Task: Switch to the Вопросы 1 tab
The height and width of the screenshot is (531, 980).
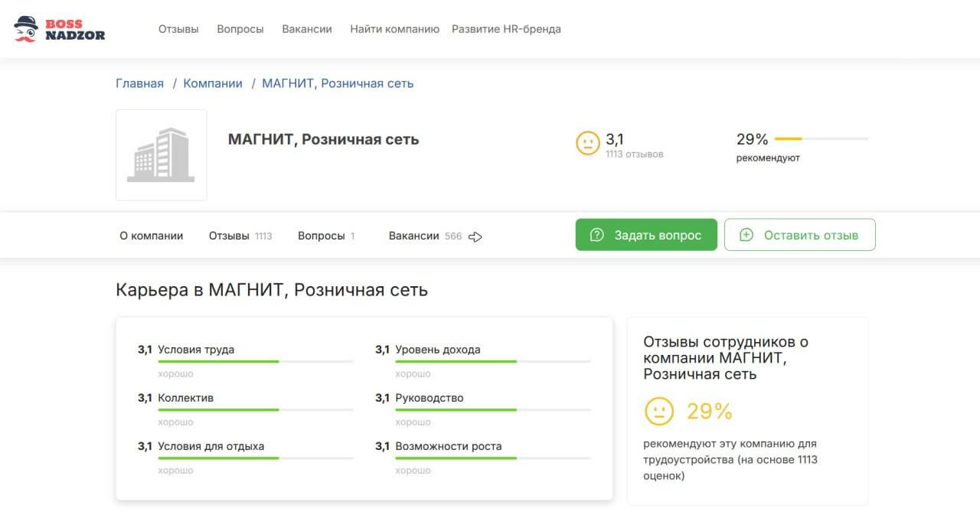Action: tap(325, 236)
